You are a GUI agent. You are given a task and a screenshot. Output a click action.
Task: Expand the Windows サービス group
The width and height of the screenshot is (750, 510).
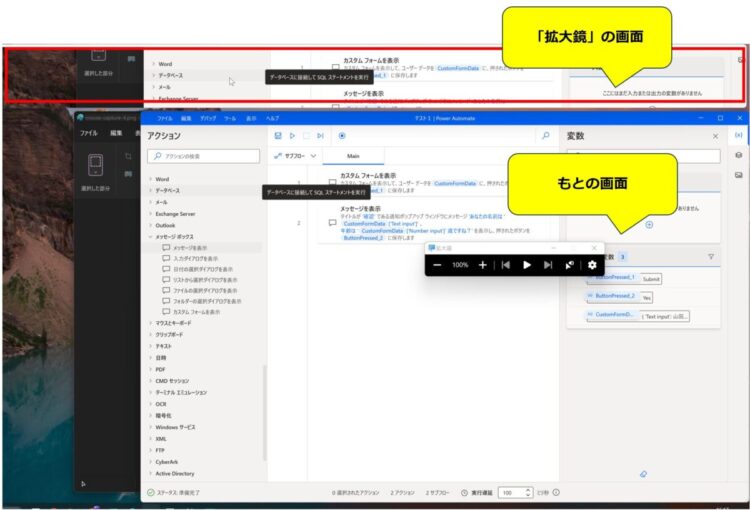click(150, 427)
